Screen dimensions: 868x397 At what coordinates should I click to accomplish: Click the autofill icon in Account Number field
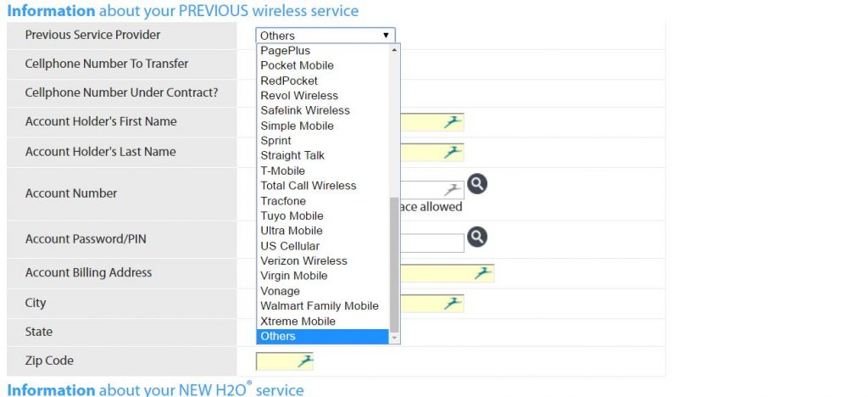click(453, 191)
